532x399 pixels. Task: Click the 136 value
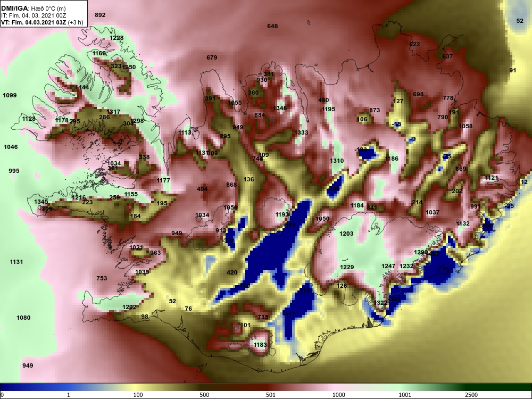pyautogui.click(x=248, y=179)
